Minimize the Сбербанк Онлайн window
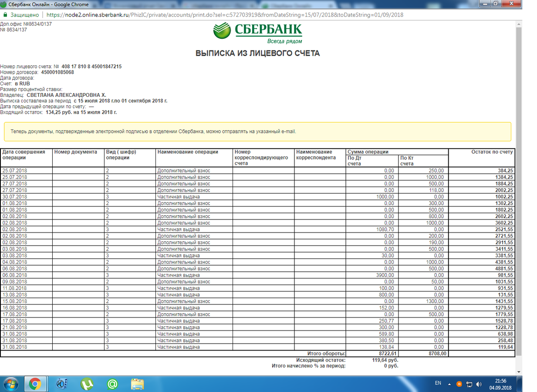This screenshot has height=392, width=537. tap(485, 3)
